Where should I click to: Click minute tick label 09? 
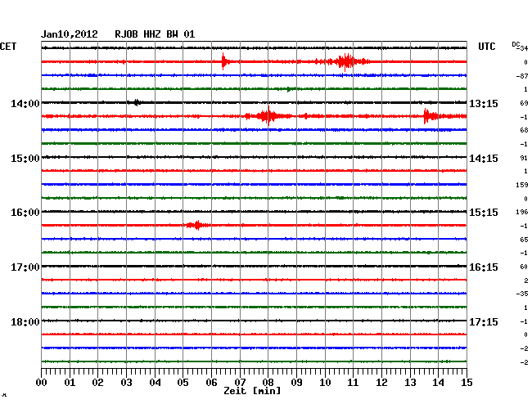[x=296, y=383]
